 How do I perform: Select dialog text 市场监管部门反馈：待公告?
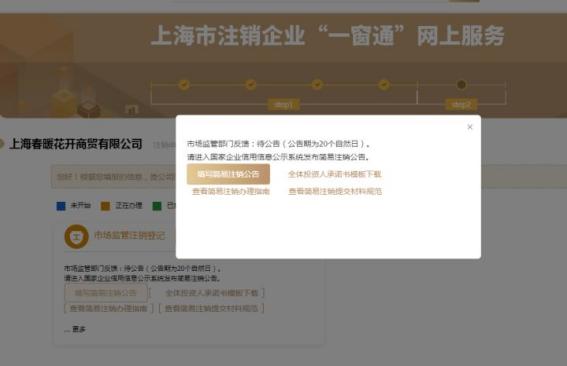pos(233,144)
